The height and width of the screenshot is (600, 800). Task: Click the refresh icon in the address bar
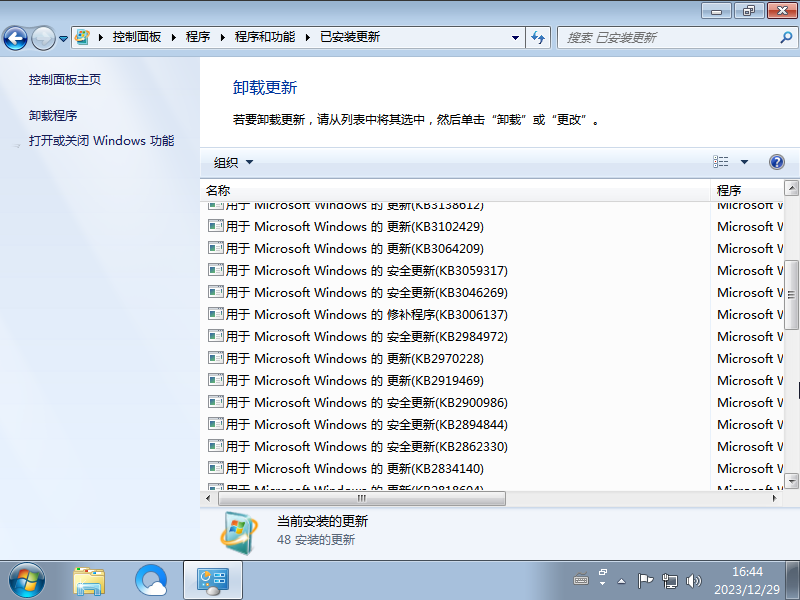coord(539,37)
